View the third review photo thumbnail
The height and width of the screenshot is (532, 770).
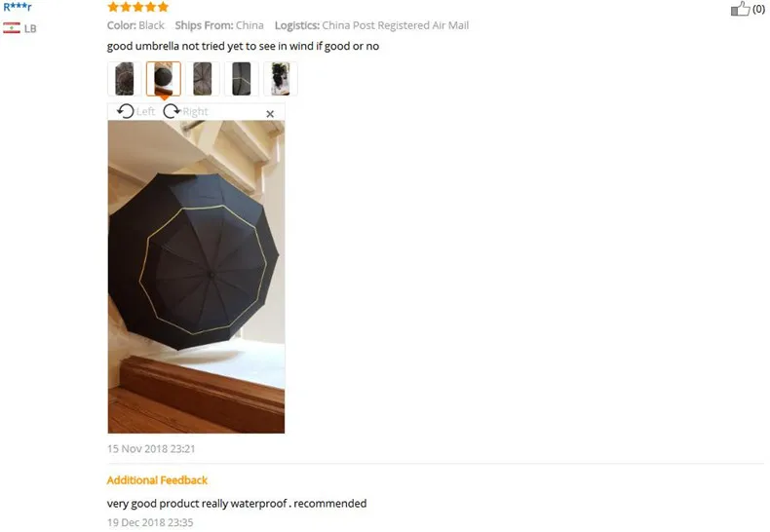[203, 79]
